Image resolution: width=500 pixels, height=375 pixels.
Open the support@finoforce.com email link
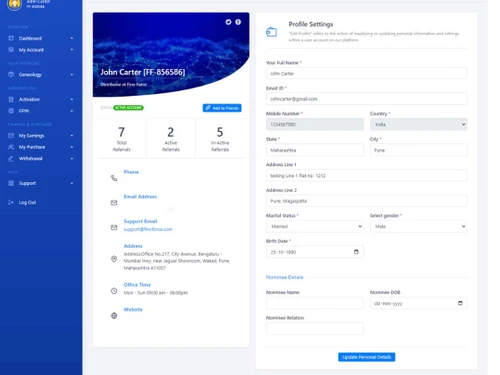[148, 229]
